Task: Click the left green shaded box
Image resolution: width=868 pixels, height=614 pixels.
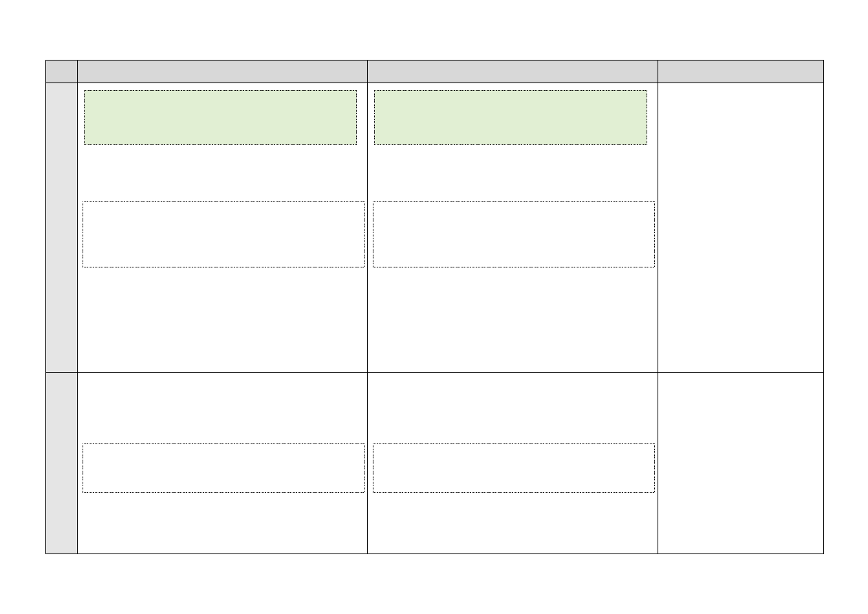Action: click(x=220, y=118)
